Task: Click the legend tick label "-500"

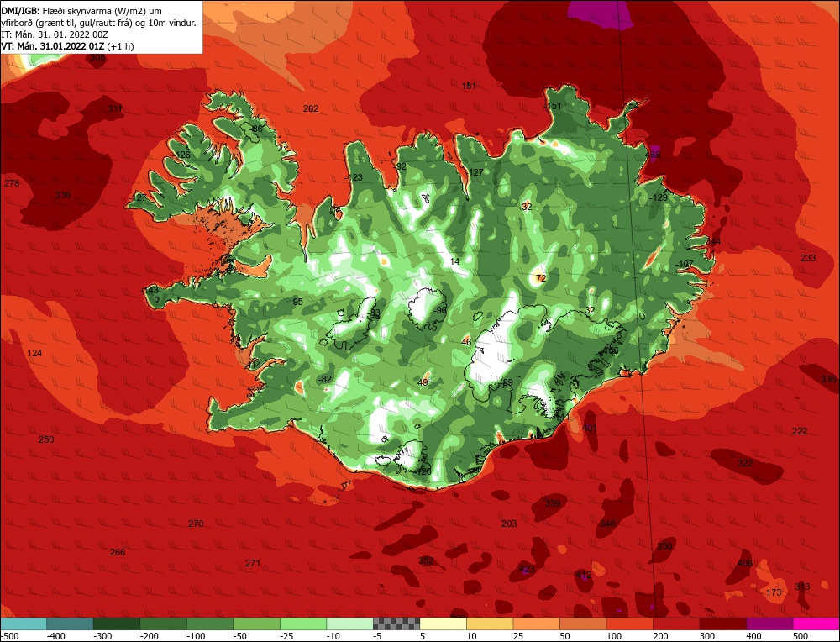Action: click(x=9, y=636)
